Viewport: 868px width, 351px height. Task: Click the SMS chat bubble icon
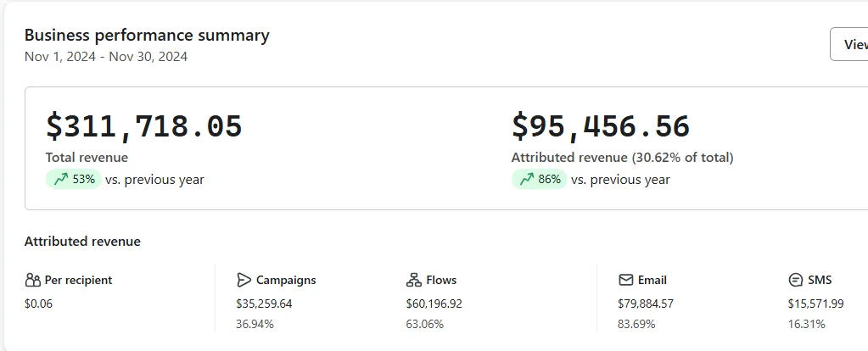pyautogui.click(x=796, y=280)
